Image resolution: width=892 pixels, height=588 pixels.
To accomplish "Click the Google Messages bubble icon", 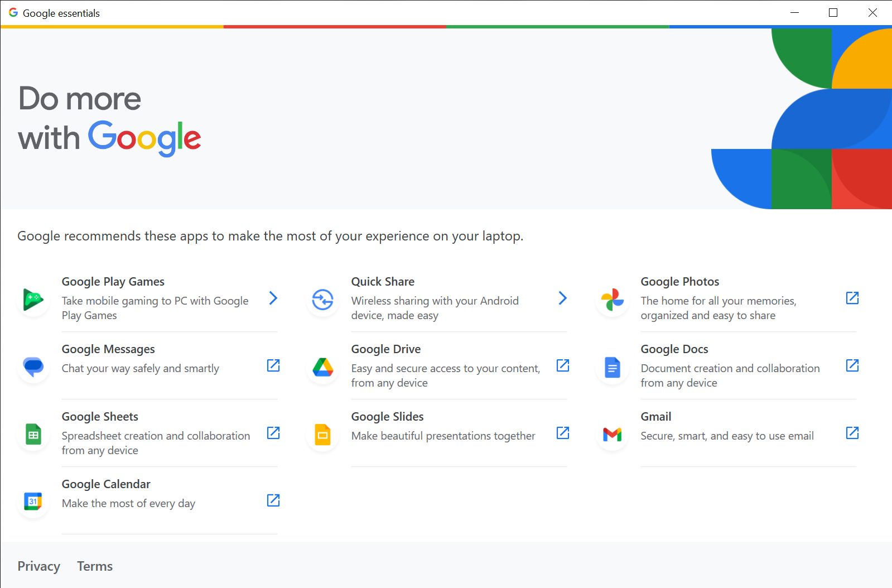I will point(33,367).
